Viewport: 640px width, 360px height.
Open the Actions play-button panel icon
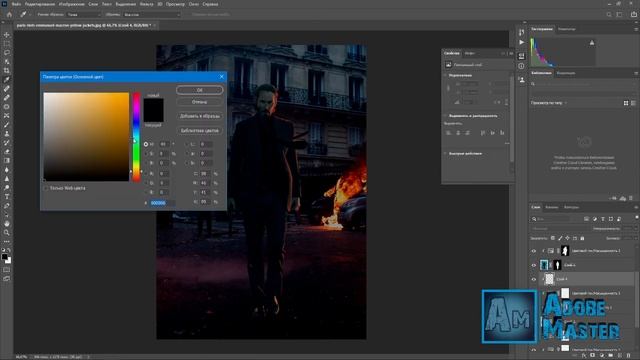click(x=521, y=42)
